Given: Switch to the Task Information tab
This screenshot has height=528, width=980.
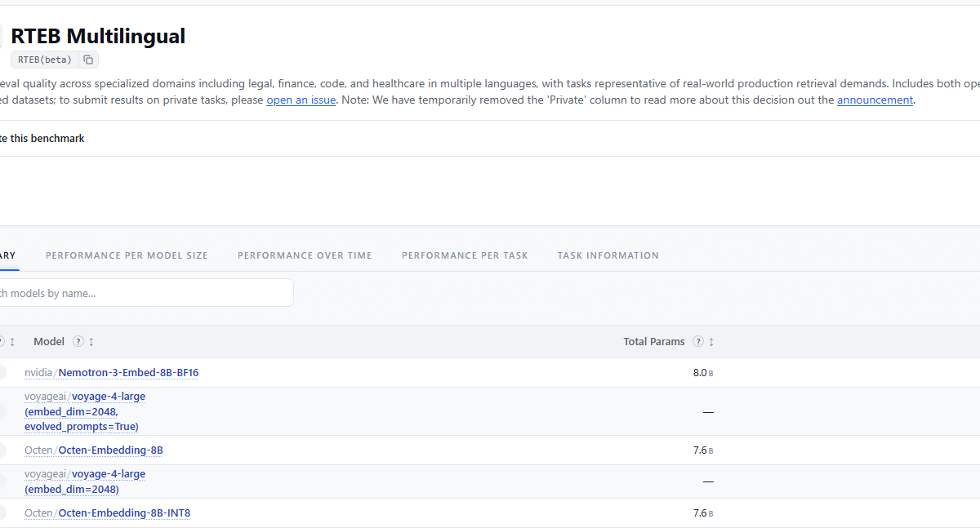Looking at the screenshot, I should (x=608, y=255).
